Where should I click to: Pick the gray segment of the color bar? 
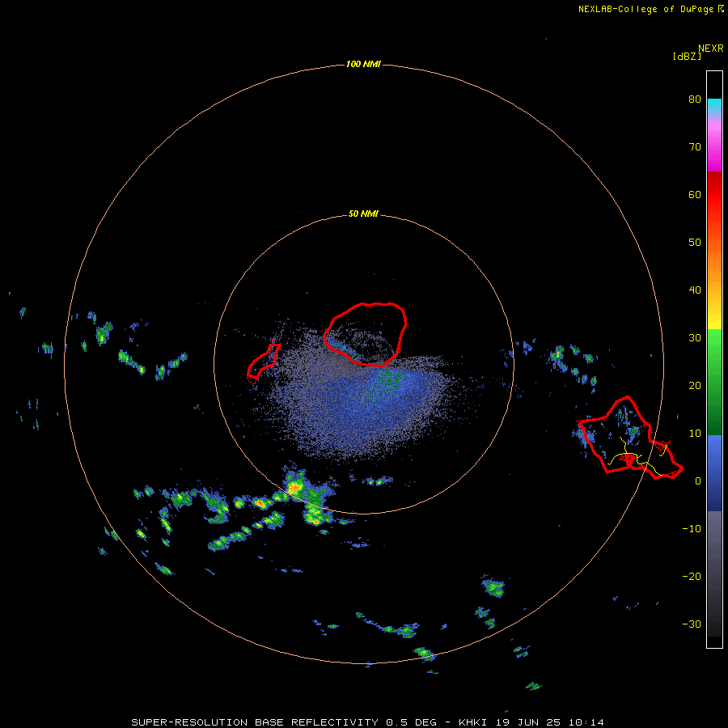click(714, 574)
